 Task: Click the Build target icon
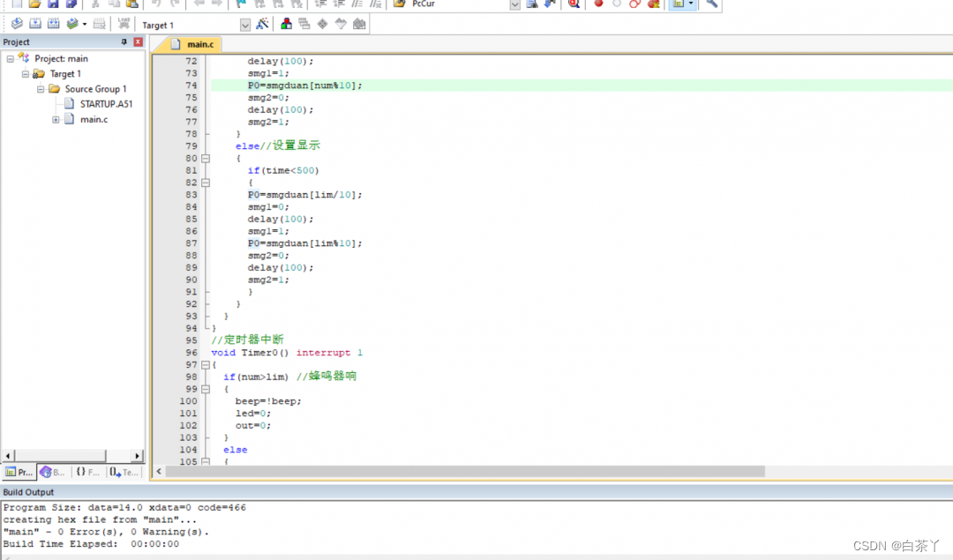click(x=36, y=25)
